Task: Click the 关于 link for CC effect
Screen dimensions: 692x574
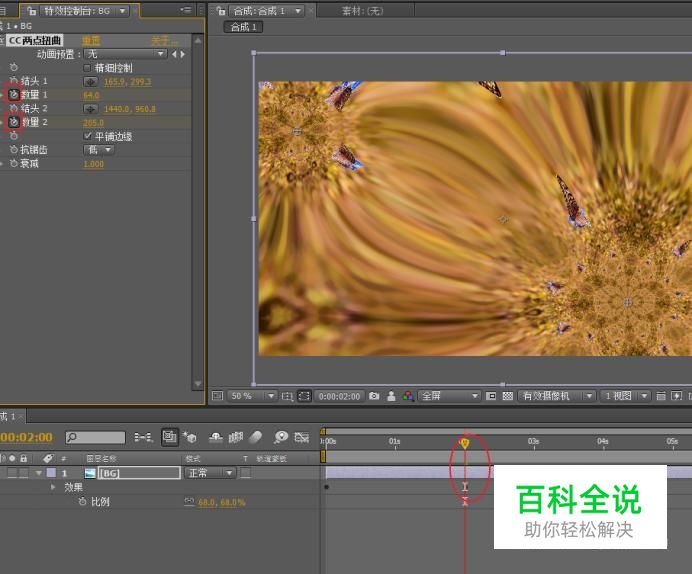Action: (x=160, y=41)
